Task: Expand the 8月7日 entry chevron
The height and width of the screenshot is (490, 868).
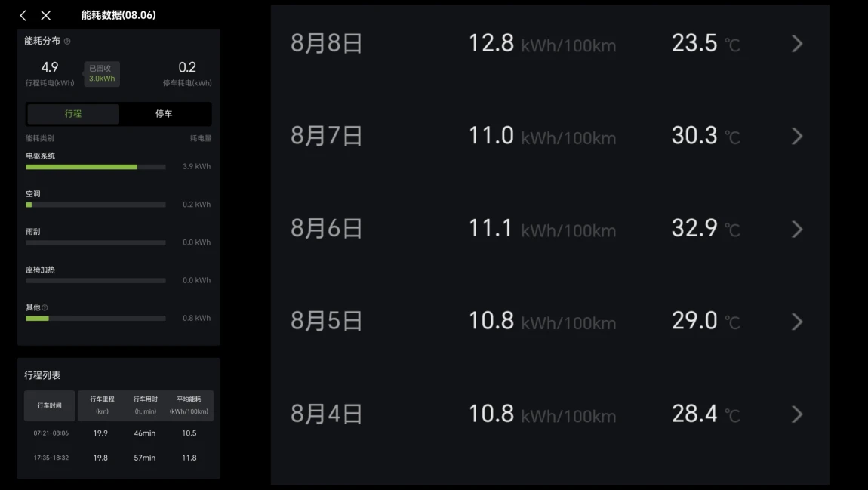Action: 796,136
